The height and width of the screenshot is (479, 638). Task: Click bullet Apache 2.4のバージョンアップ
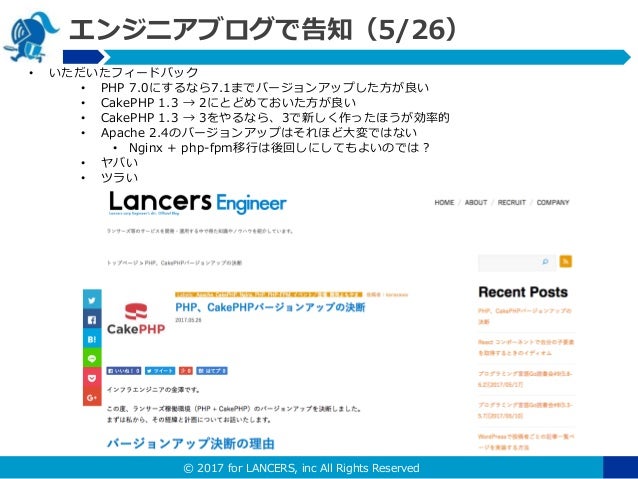259,133
